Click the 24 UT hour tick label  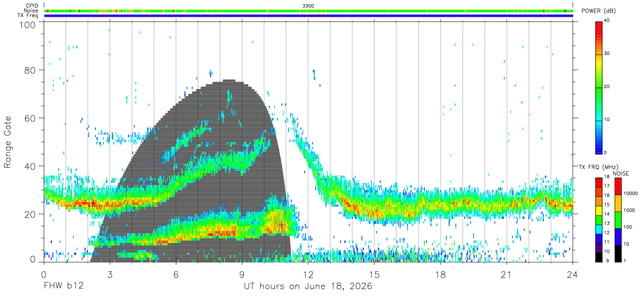tap(573, 274)
